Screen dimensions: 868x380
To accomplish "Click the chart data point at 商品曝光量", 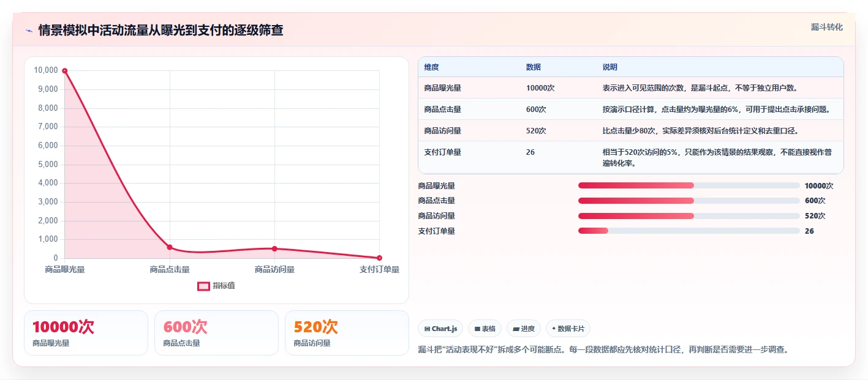I will tap(65, 71).
